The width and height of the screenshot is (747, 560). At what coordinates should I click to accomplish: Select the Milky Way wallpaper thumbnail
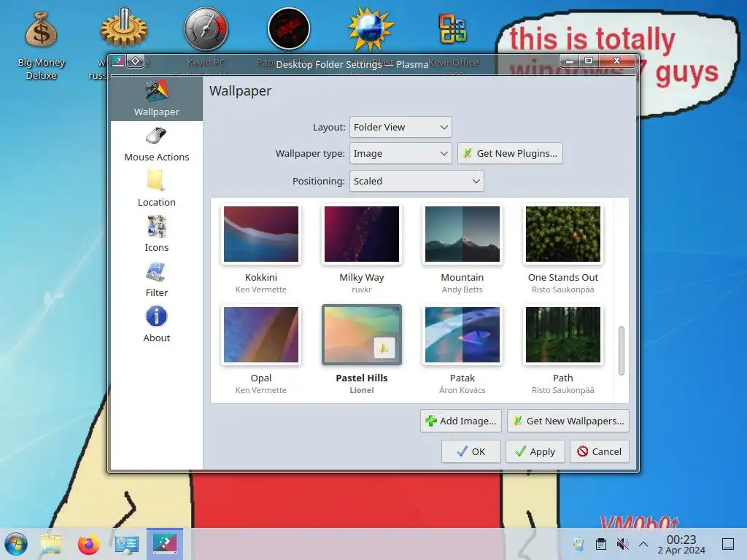[x=362, y=234]
